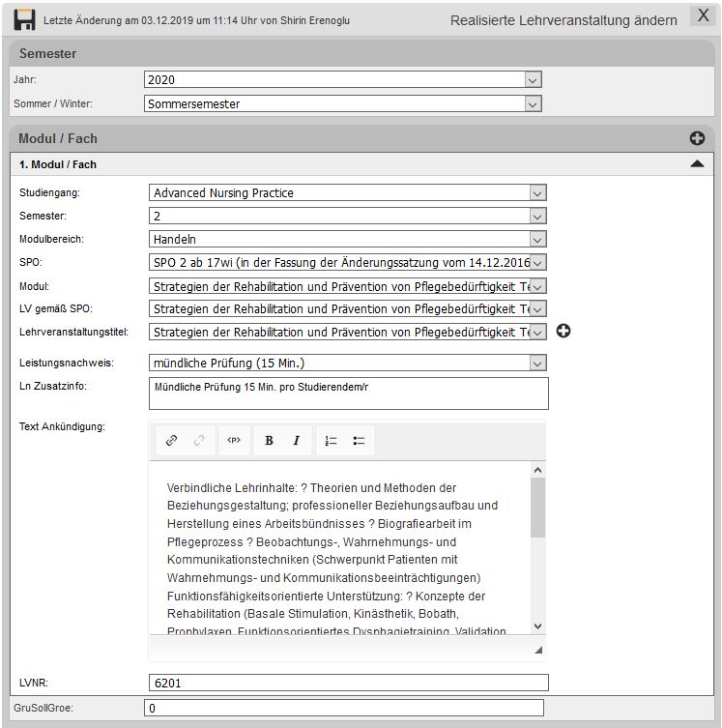Toggle paragraph format in editor toolbar
Screen dimensions: 722x728
click(x=234, y=441)
